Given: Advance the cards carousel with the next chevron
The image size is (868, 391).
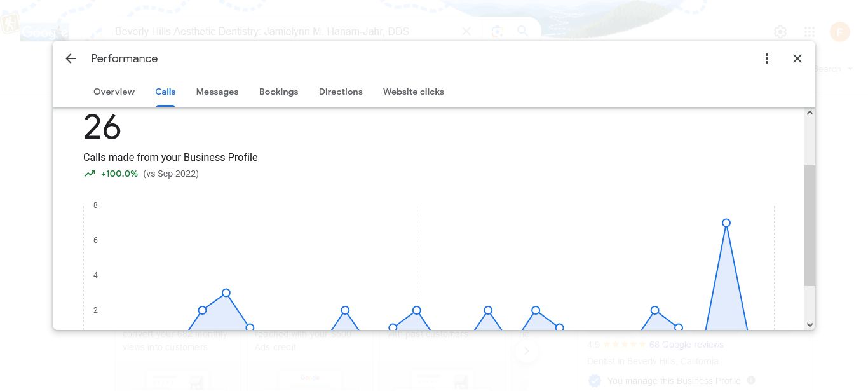Looking at the screenshot, I should (x=527, y=351).
